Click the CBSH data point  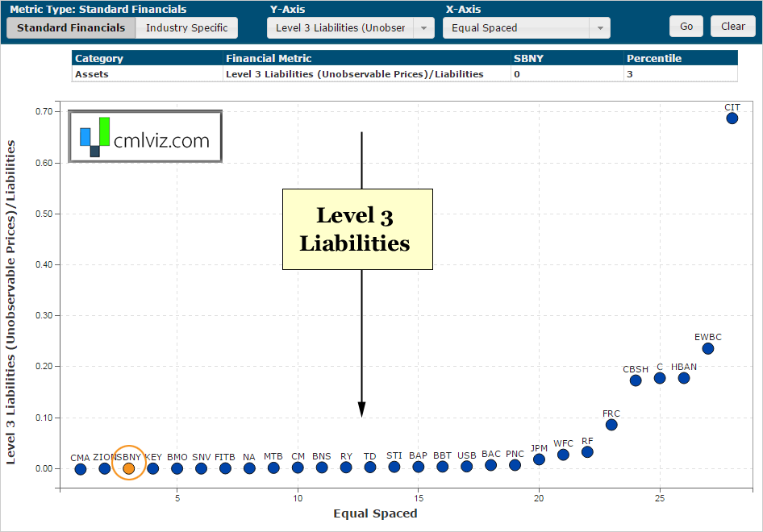tap(636, 380)
